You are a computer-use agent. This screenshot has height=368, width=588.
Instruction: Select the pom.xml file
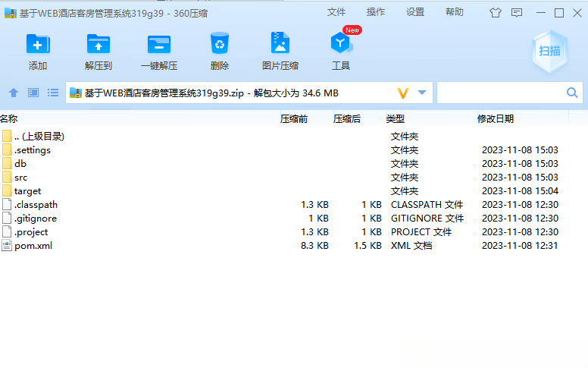point(294,246)
